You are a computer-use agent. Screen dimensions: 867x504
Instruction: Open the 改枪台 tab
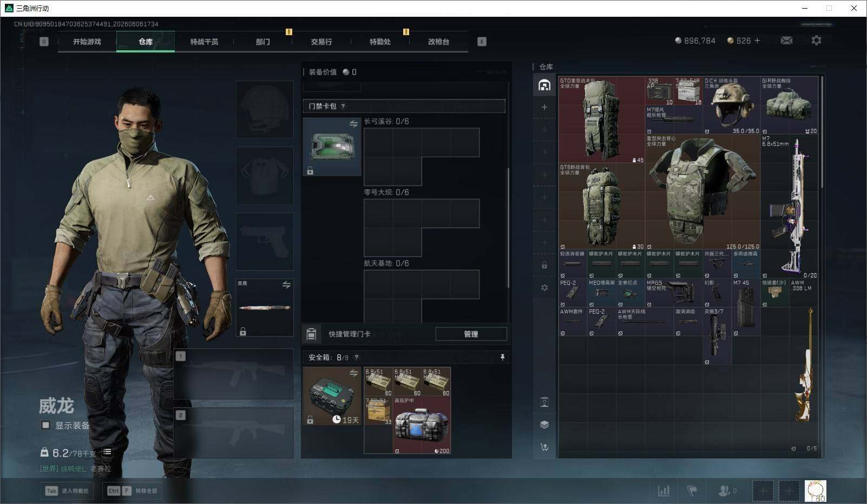point(438,42)
